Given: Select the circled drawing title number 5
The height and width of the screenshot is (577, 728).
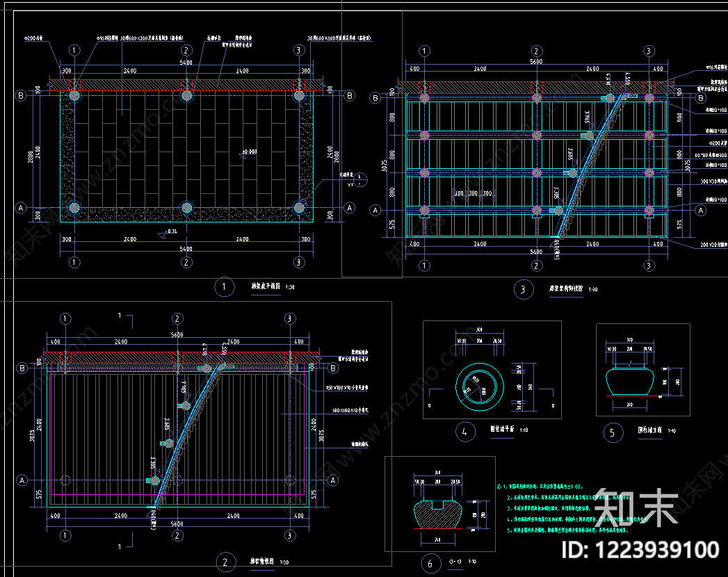Looking at the screenshot, I should (x=613, y=432).
